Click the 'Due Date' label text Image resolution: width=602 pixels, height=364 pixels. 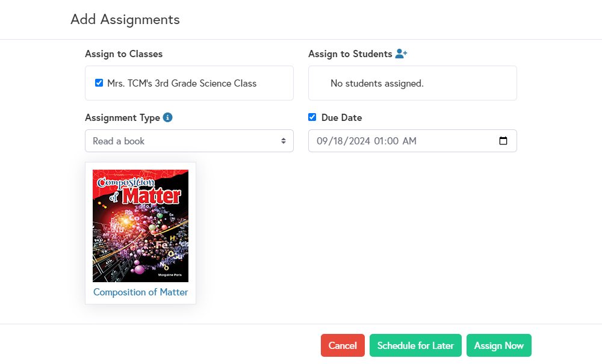point(341,117)
